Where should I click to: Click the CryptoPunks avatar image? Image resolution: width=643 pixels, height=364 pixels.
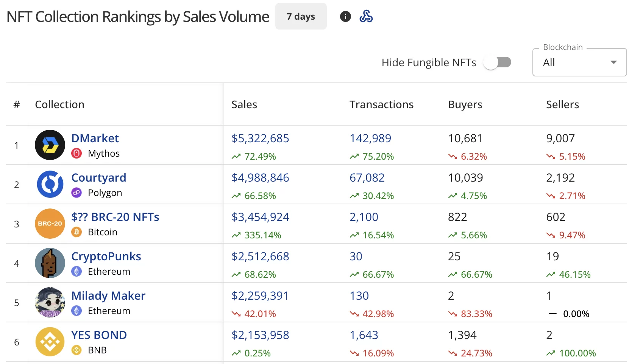click(x=50, y=263)
